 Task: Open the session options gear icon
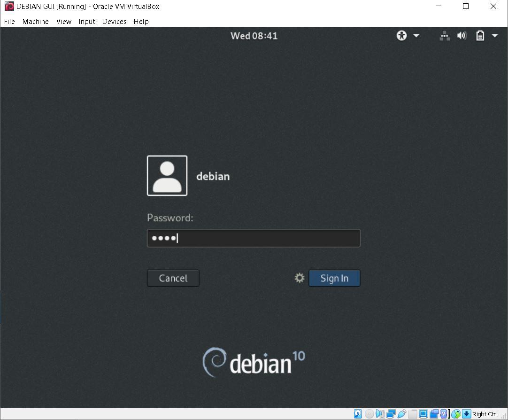tap(300, 278)
